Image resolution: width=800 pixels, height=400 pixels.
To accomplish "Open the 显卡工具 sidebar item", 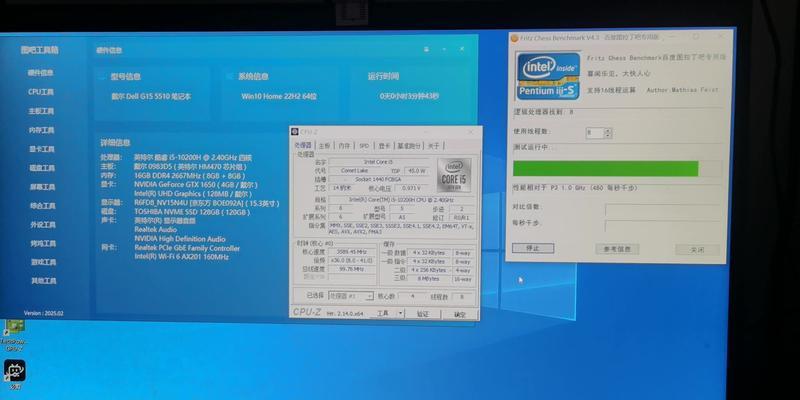I will click(x=42, y=149).
